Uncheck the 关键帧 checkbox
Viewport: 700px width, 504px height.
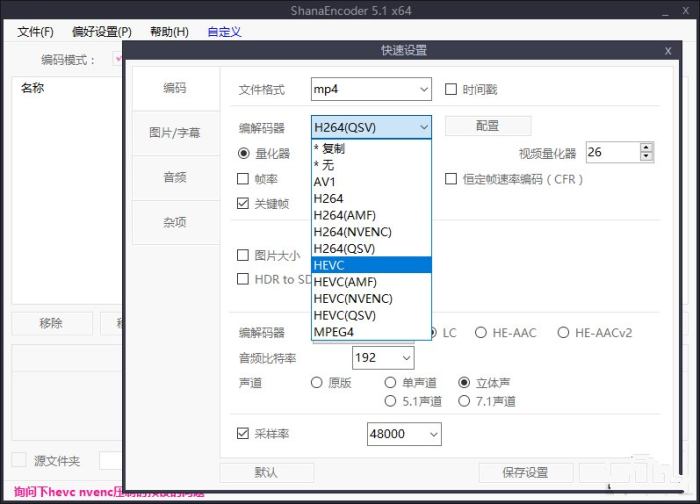point(243,204)
